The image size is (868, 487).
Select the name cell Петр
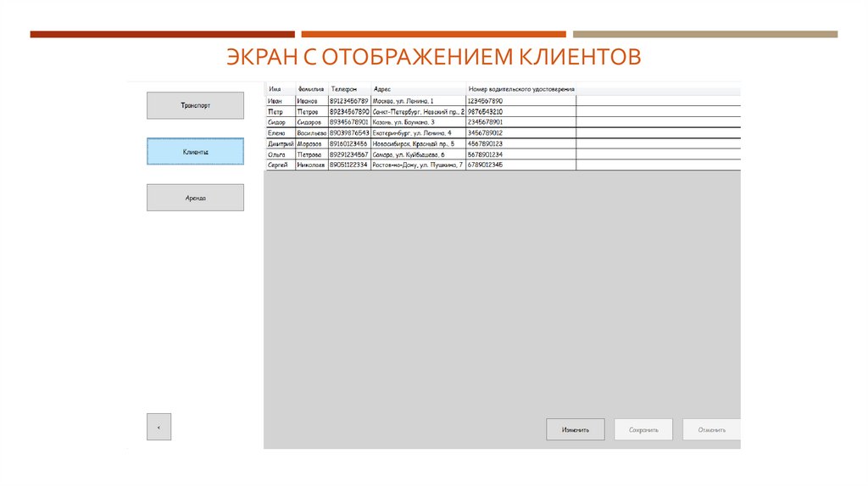(x=281, y=111)
